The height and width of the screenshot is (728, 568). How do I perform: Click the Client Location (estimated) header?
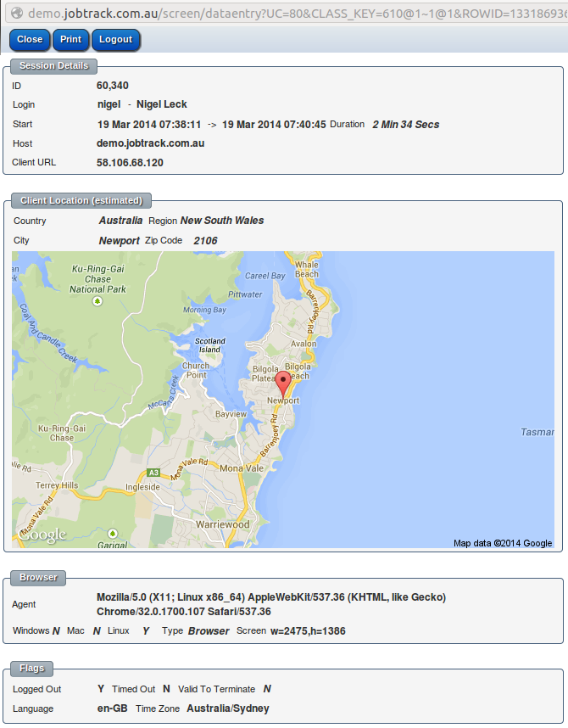(x=81, y=201)
